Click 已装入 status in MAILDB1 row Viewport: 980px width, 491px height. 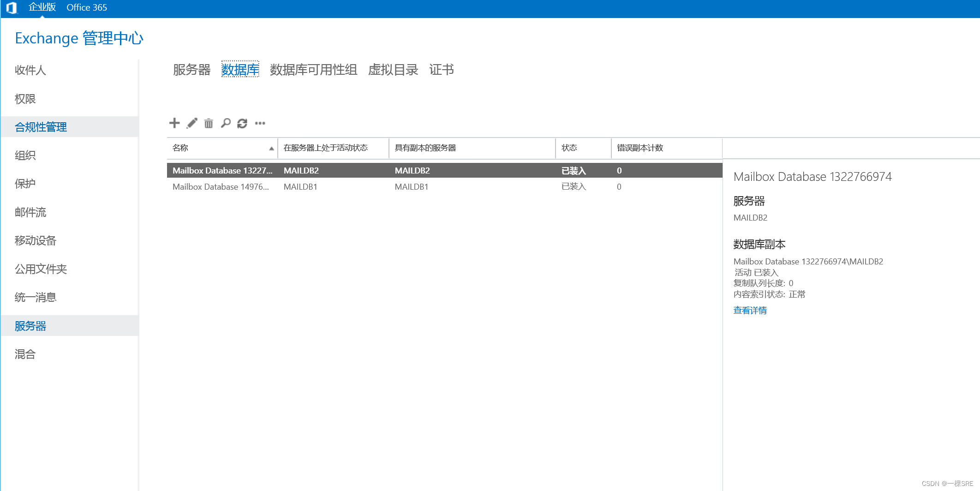click(574, 186)
